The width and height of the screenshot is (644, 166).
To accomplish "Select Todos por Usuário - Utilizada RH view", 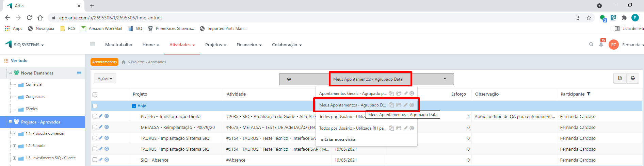I will pyautogui.click(x=353, y=128).
